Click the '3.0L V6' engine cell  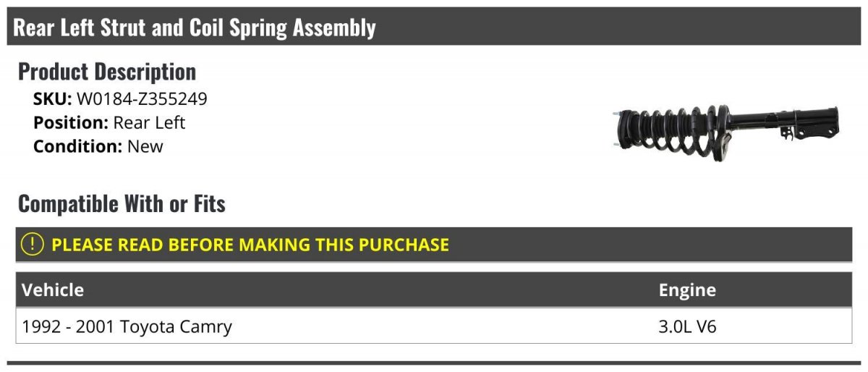coord(687,327)
